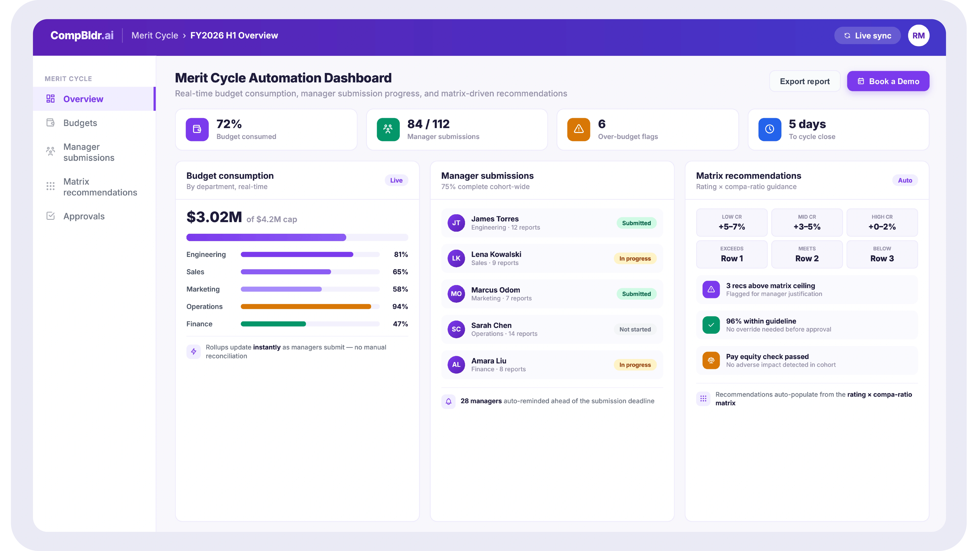Click the blue clock icon on cycle close card

click(770, 129)
